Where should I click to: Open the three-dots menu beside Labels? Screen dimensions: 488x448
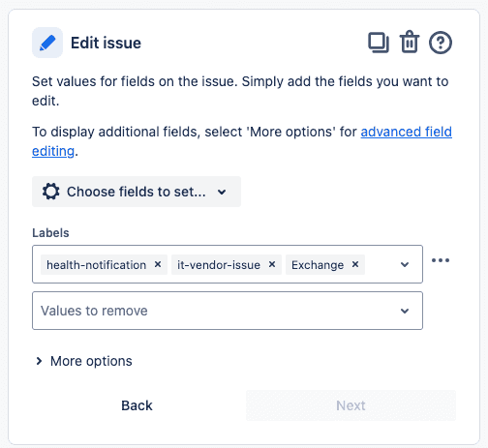click(x=441, y=260)
